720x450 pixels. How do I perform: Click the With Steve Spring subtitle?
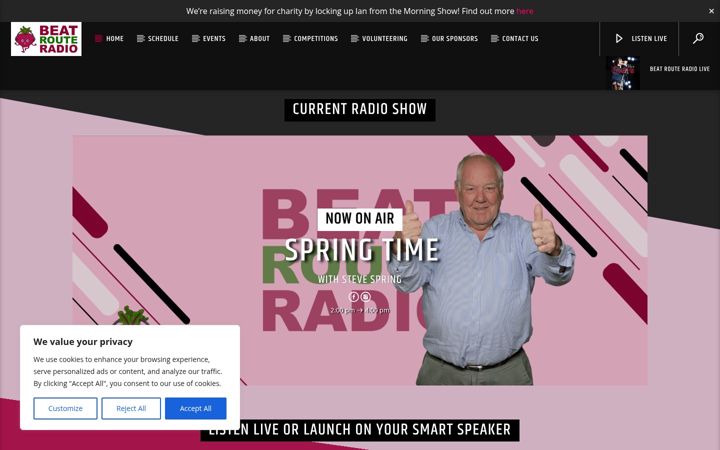(360, 279)
